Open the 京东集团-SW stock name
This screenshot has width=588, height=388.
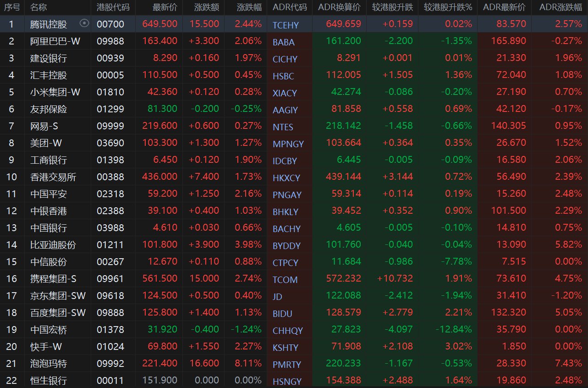tap(58, 296)
